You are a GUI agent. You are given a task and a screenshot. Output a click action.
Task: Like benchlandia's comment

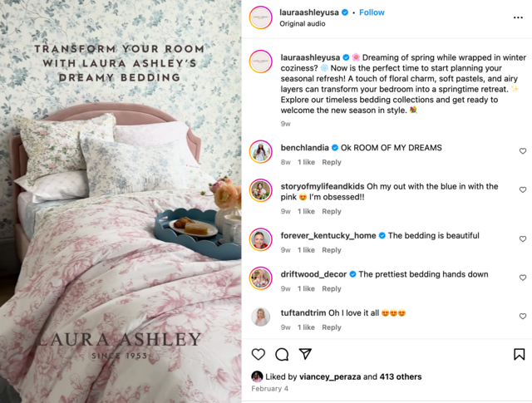[523, 151]
